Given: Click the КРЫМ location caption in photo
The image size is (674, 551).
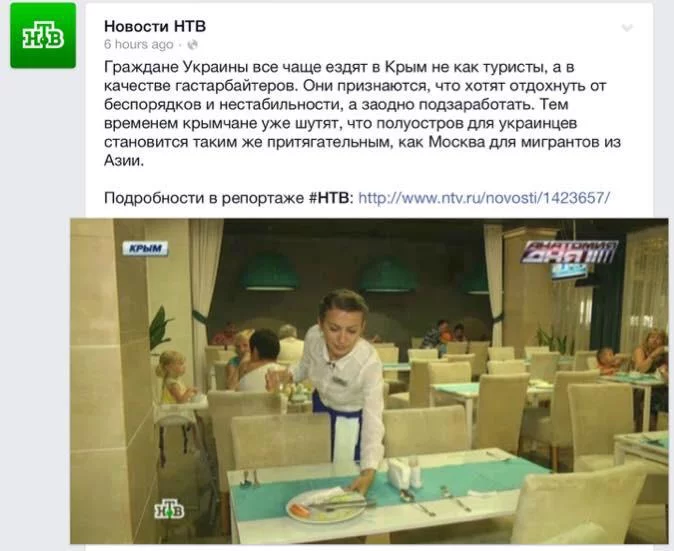Looking at the screenshot, I should [x=145, y=248].
